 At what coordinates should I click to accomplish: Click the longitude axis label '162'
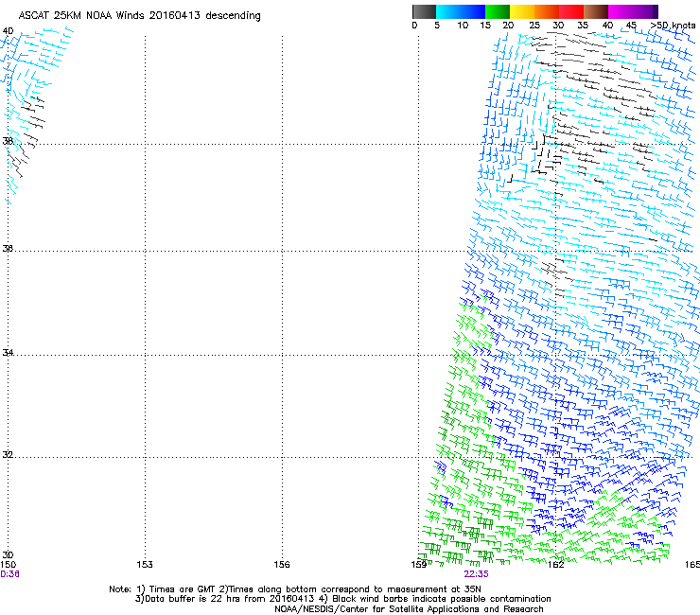click(556, 565)
